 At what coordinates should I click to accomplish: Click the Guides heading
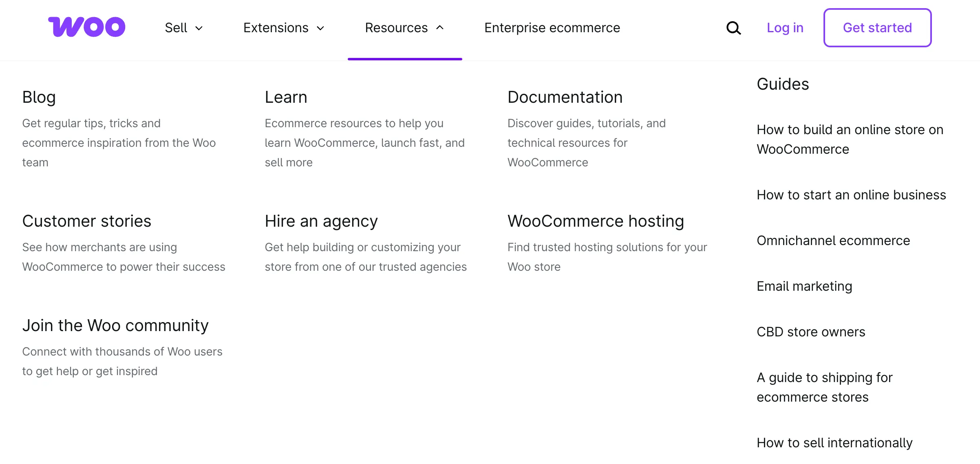point(783,84)
